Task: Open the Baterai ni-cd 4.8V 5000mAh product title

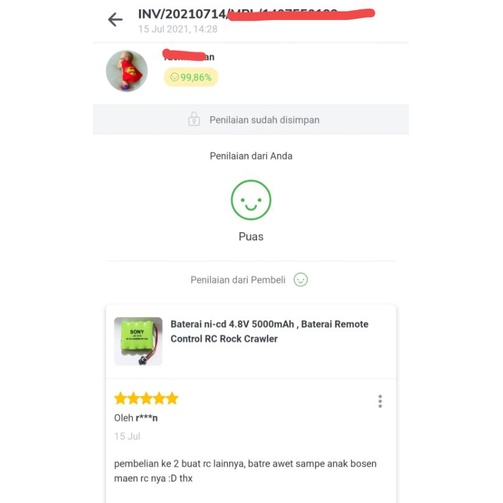Action: tap(269, 331)
